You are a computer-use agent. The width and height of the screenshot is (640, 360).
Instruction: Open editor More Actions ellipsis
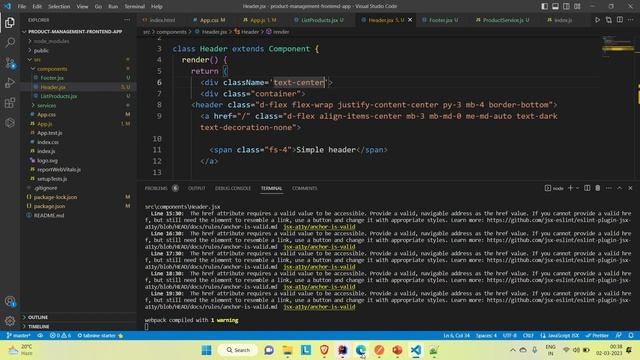pos(631,20)
